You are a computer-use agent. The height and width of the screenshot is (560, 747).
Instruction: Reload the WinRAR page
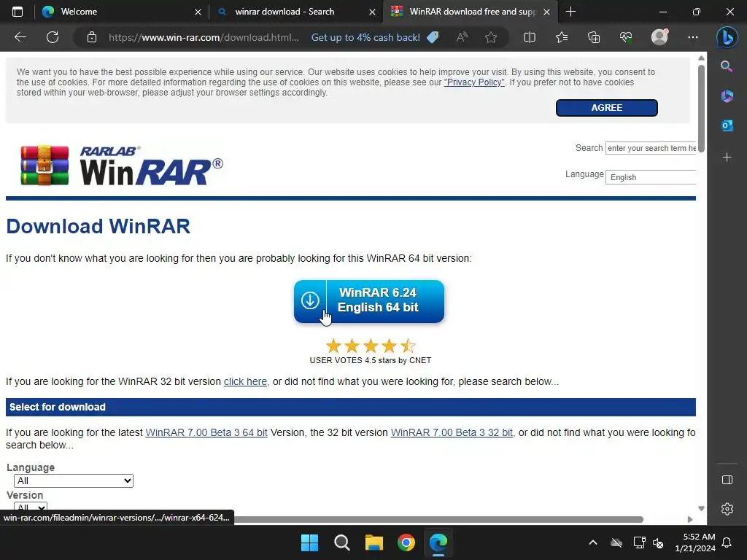click(53, 37)
